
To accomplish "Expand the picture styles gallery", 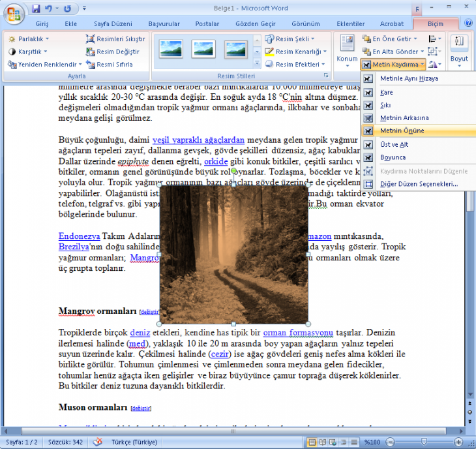I will 257,64.
